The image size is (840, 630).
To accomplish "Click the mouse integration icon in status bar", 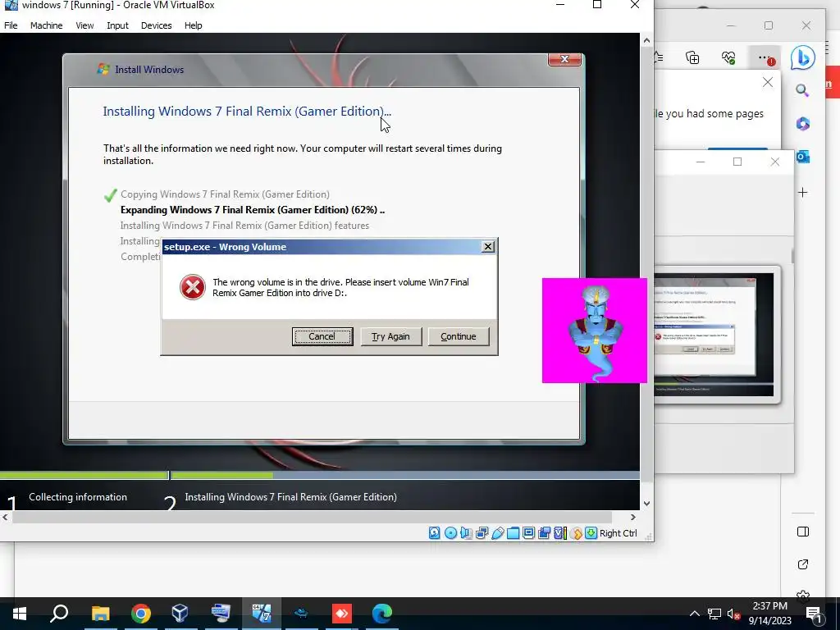I will [577, 533].
